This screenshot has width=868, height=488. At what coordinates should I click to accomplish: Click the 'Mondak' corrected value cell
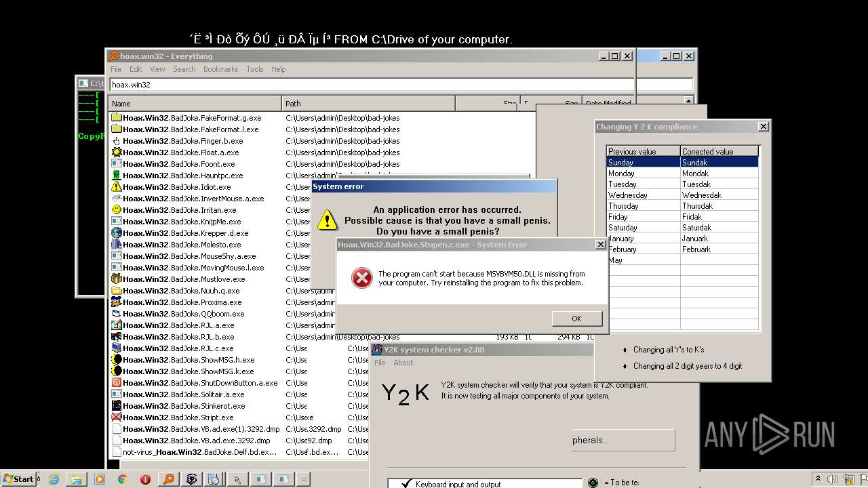(719, 174)
